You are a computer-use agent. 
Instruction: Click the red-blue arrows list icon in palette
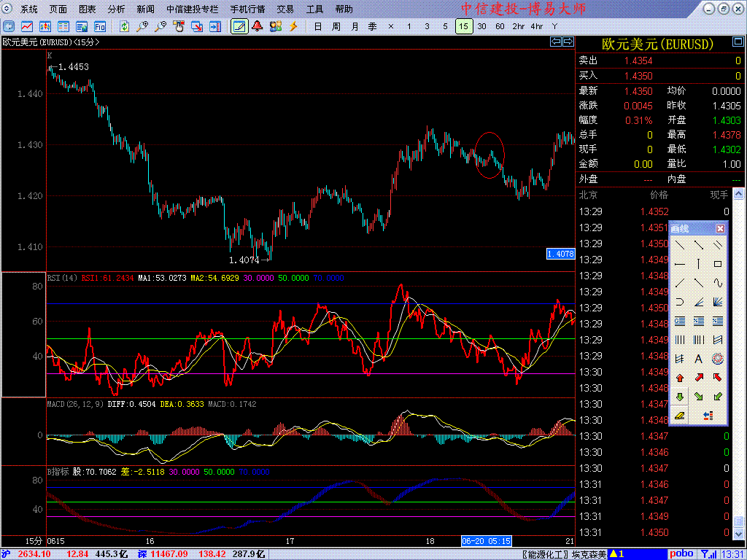point(708,416)
